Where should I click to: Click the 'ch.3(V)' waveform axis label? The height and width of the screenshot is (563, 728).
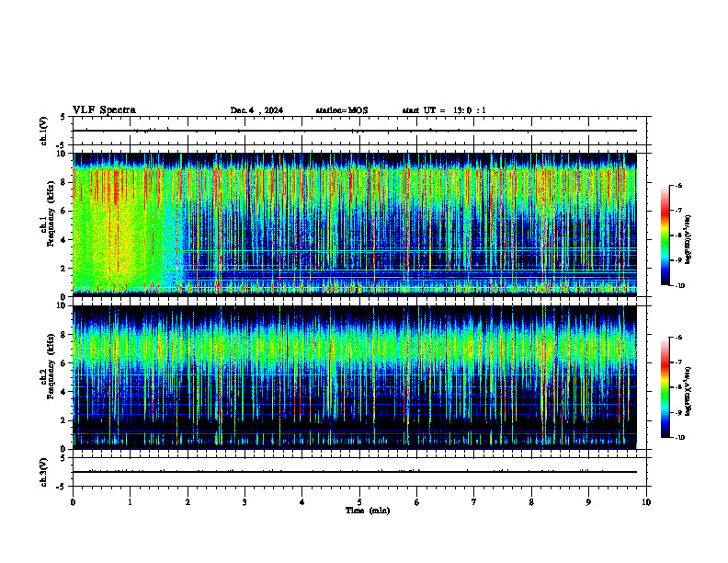pos(44,472)
